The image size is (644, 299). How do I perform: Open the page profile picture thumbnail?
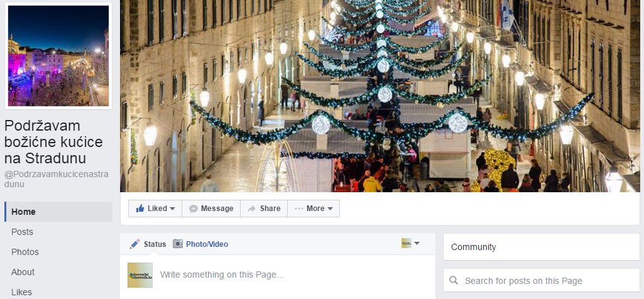pos(58,56)
